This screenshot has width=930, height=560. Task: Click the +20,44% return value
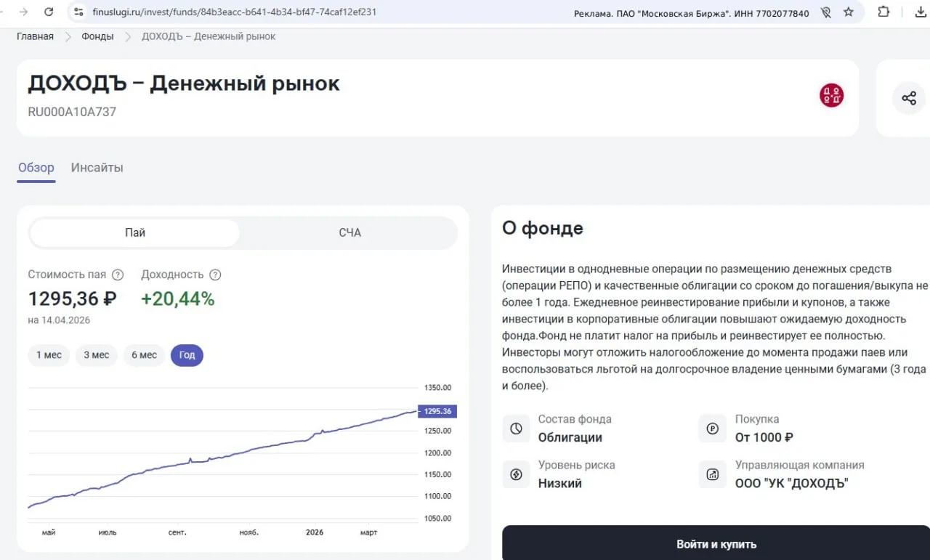click(178, 299)
